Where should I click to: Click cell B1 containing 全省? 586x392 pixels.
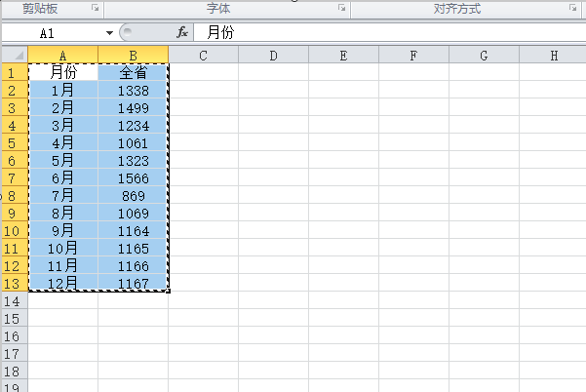click(133, 72)
